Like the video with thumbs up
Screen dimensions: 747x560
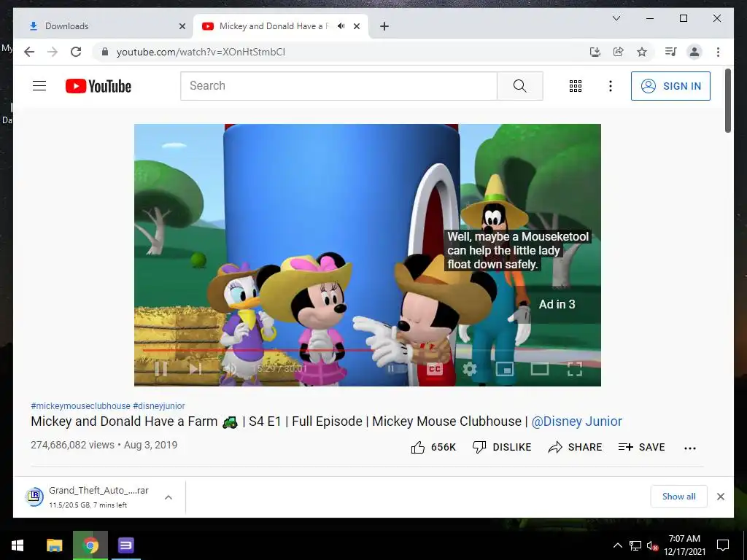[433, 447]
